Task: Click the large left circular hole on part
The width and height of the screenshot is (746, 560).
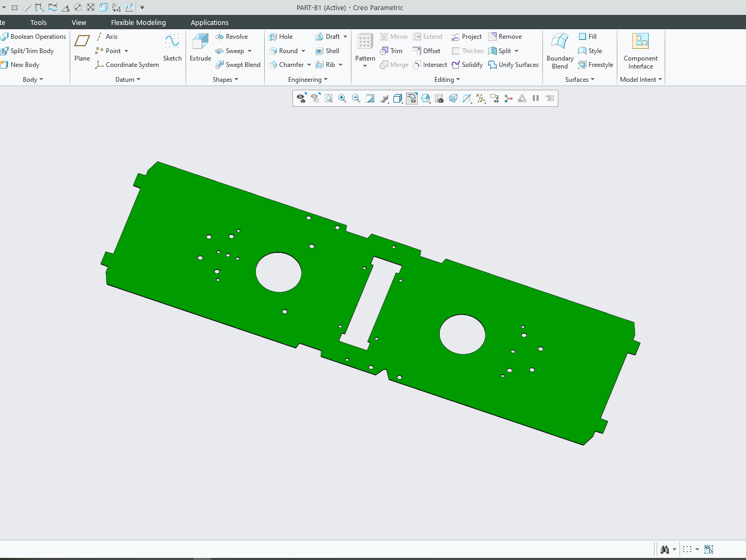Action: point(278,273)
